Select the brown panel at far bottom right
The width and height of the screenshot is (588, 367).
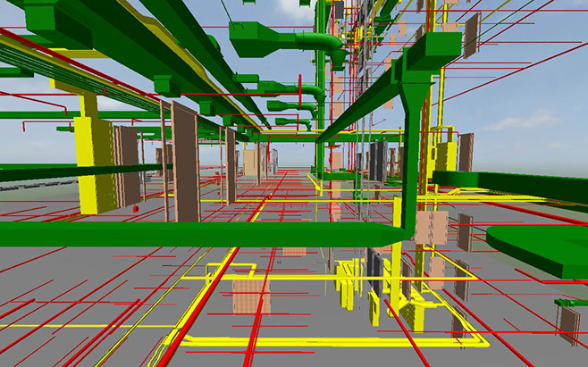(x=567, y=321)
